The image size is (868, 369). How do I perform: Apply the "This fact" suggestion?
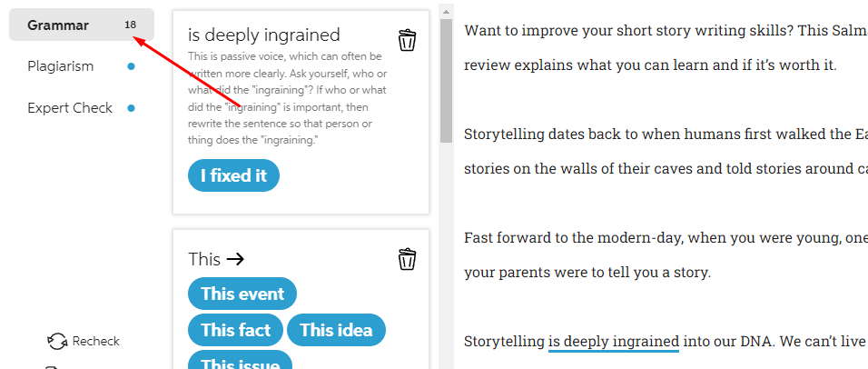click(x=235, y=330)
